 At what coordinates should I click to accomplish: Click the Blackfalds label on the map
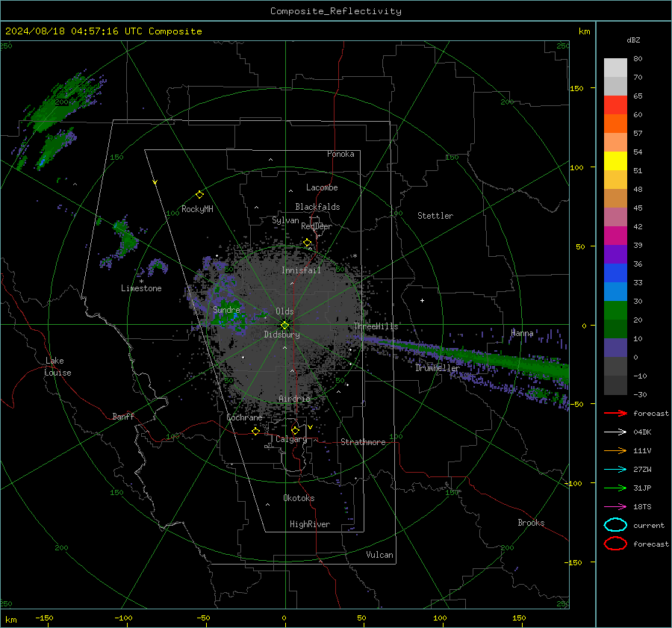(317, 207)
